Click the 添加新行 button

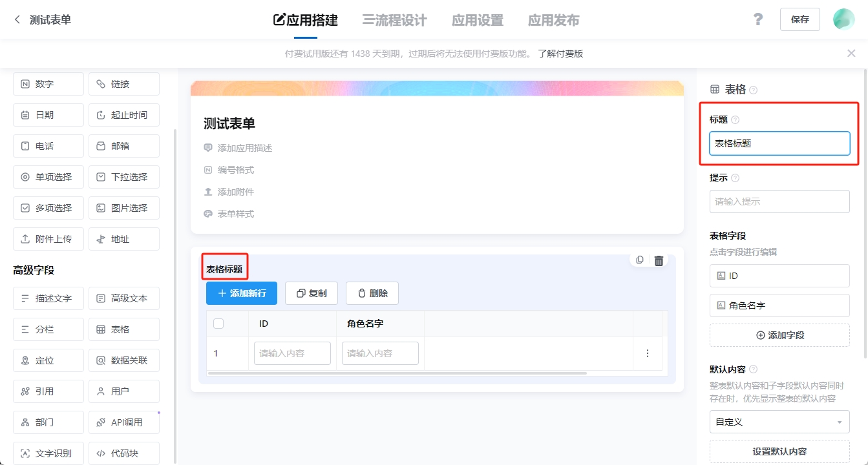tap(241, 293)
